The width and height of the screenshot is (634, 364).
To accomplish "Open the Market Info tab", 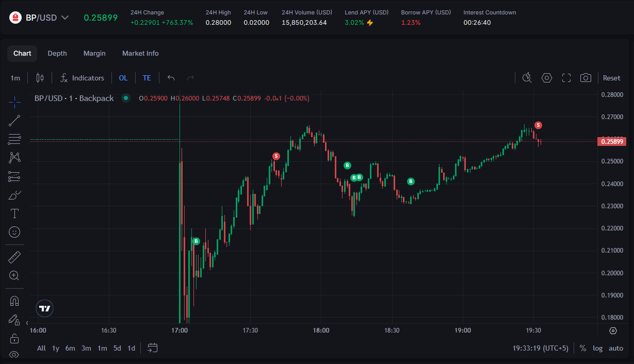I will point(140,53).
